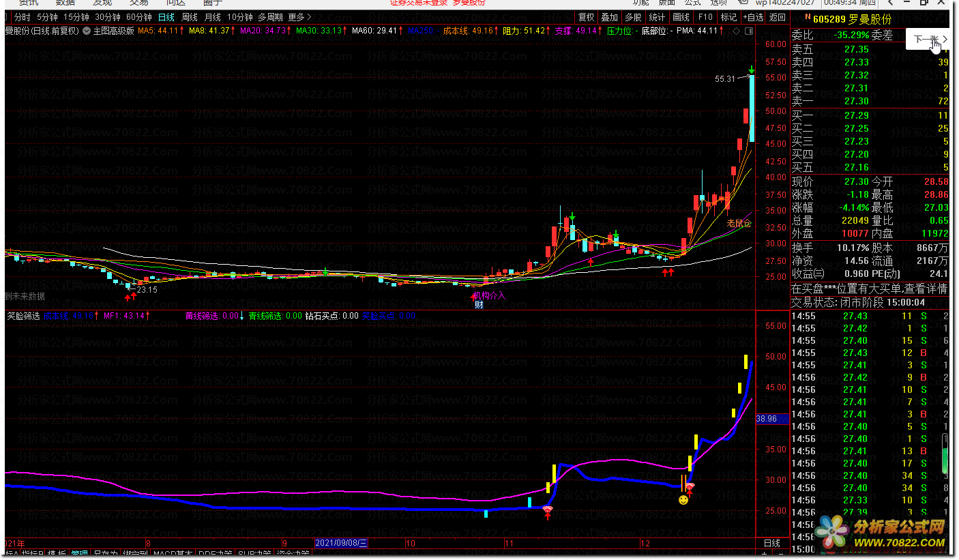The height and width of the screenshot is (560, 959).
Task: Open the F10 company info
Action: tap(705, 17)
